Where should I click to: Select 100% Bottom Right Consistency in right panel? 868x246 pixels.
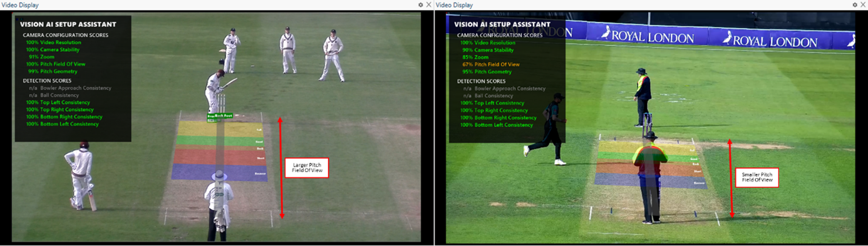pyautogui.click(x=499, y=118)
